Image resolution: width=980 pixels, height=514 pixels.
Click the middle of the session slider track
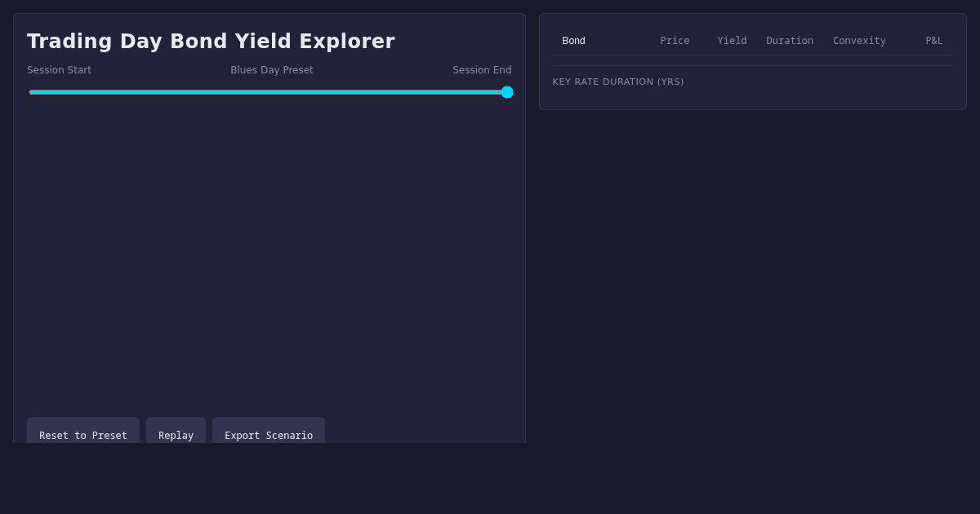point(269,92)
